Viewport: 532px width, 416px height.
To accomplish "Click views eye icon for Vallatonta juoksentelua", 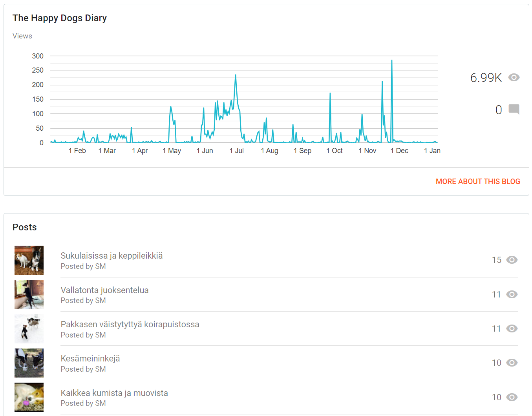I will pos(512,294).
